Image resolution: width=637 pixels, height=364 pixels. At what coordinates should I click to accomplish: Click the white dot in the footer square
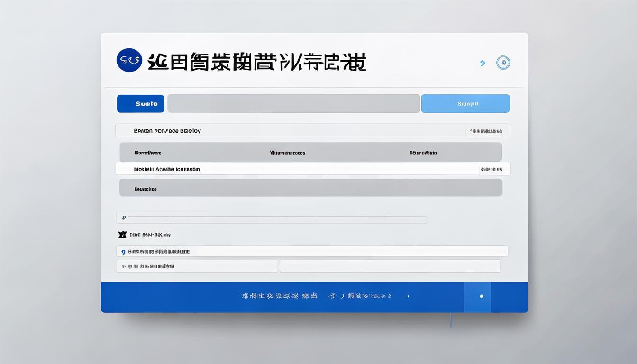(482, 296)
